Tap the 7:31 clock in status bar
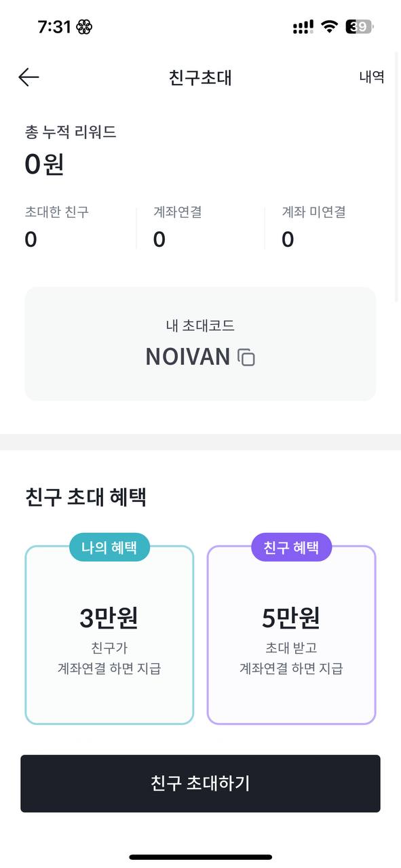This screenshot has width=401, height=868. pyautogui.click(x=54, y=27)
